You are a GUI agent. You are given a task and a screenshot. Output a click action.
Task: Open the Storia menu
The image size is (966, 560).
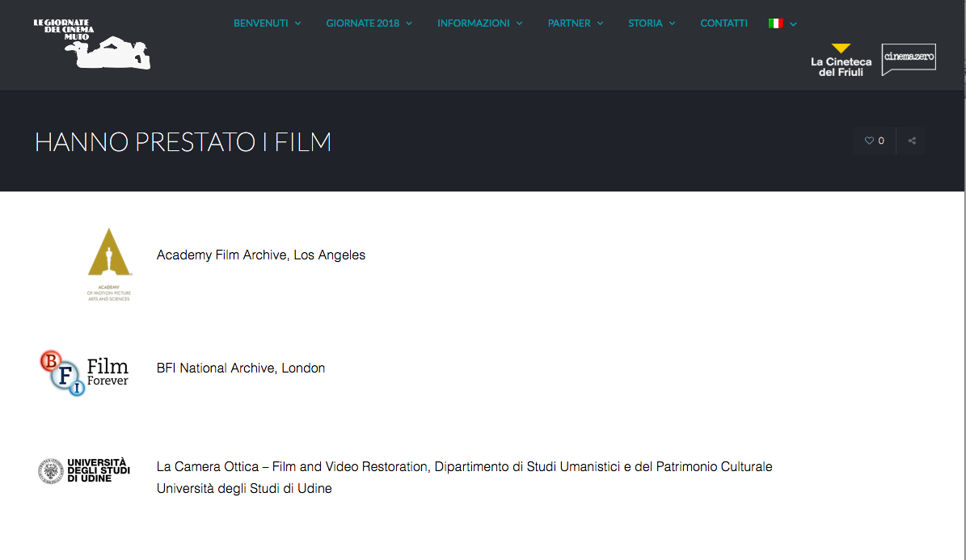[652, 23]
